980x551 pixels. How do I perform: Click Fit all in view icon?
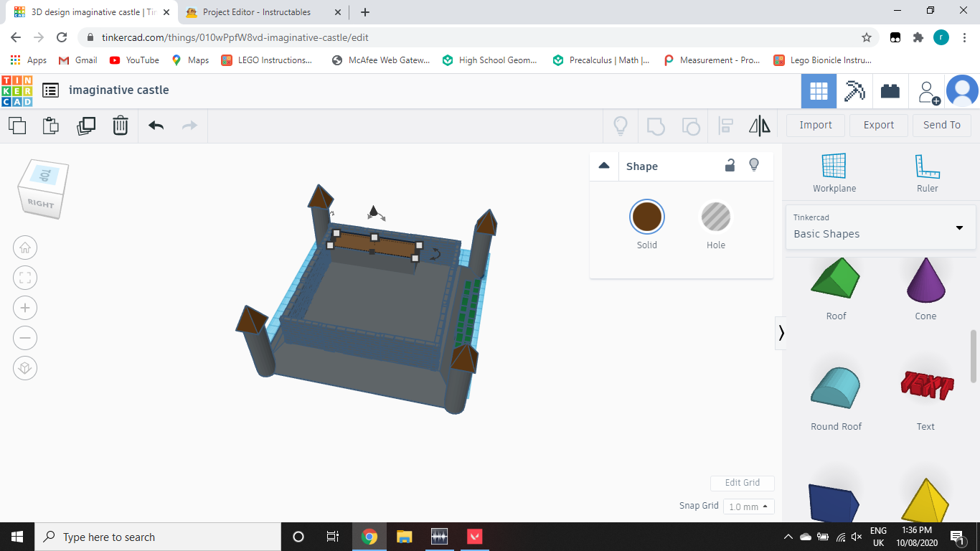25,278
